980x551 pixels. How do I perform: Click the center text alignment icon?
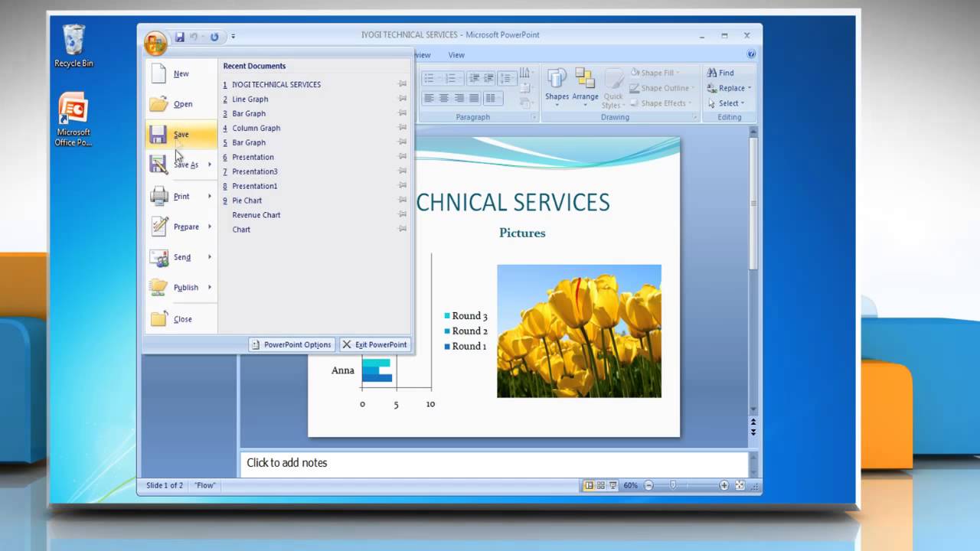[445, 98]
